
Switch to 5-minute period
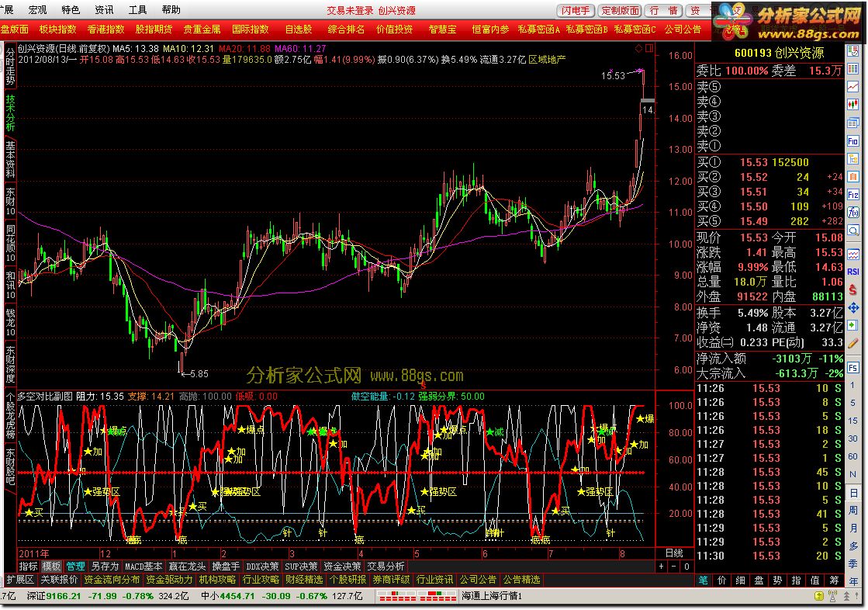coord(853,403)
